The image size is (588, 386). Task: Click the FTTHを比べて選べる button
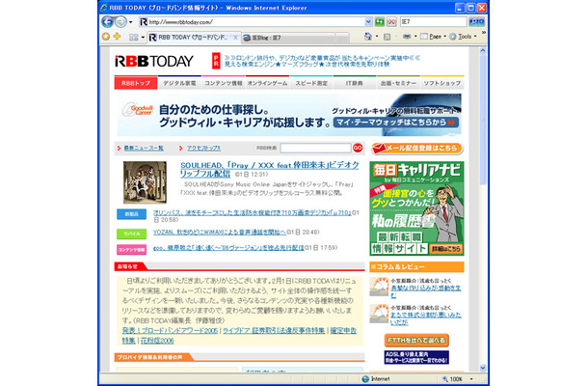[416, 341]
